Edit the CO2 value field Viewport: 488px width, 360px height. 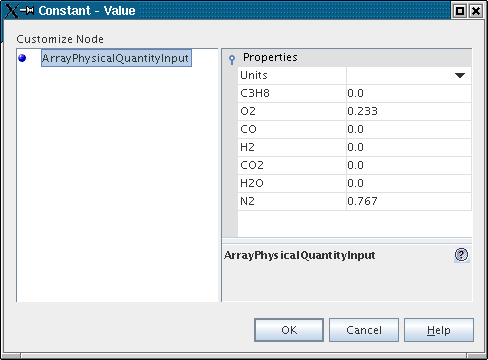409,165
